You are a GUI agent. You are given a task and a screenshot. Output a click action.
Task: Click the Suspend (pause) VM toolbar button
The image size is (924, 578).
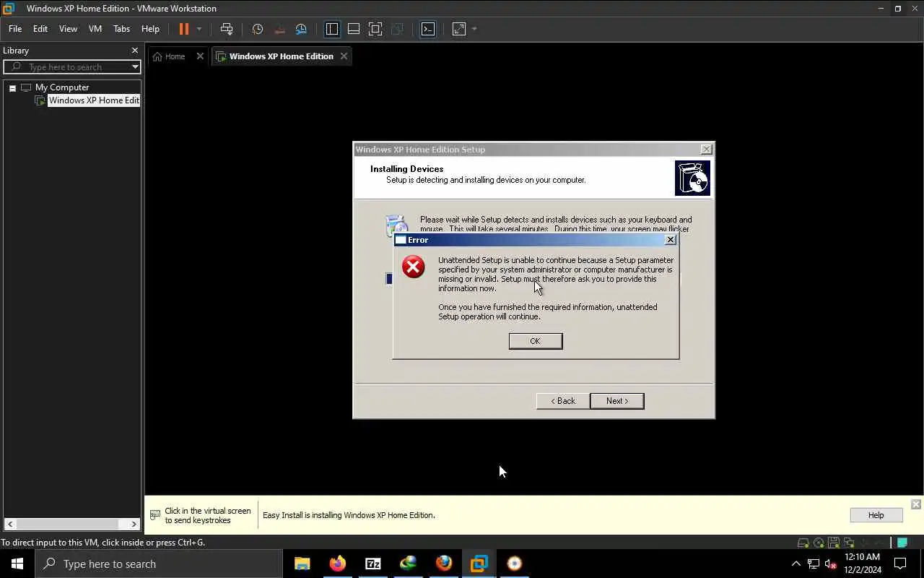[x=184, y=29]
